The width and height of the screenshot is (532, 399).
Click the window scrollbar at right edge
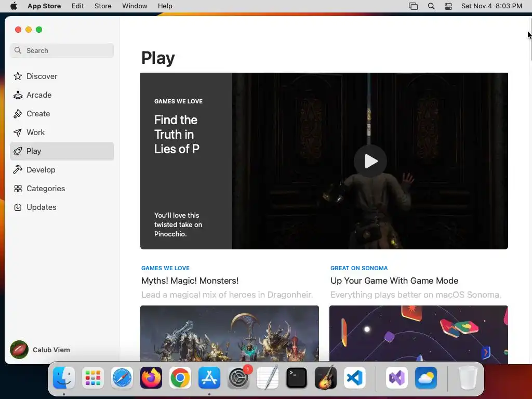pyautogui.click(x=530, y=41)
